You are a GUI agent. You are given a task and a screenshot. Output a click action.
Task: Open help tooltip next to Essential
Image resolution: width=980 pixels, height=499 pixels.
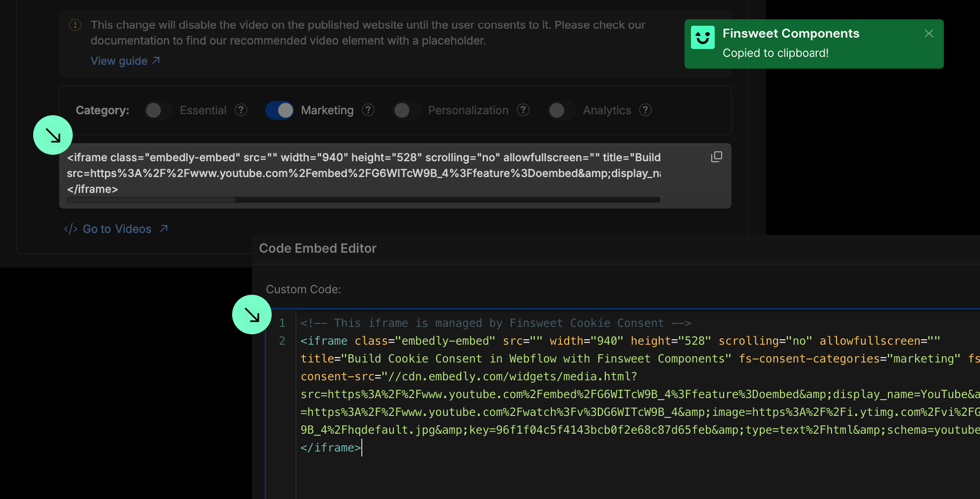click(241, 110)
